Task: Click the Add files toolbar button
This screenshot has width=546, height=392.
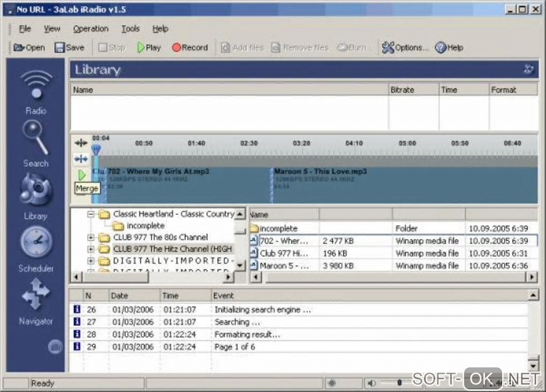Action: tap(242, 48)
